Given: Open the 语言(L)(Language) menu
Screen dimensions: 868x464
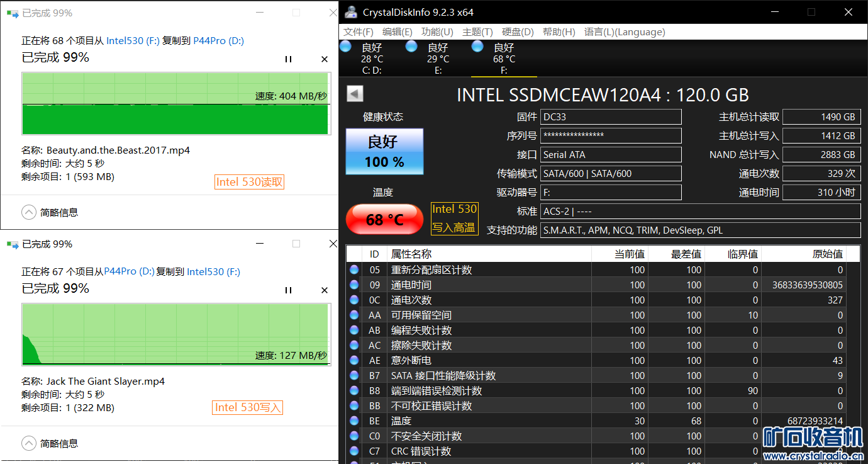Looking at the screenshot, I should click(625, 32).
